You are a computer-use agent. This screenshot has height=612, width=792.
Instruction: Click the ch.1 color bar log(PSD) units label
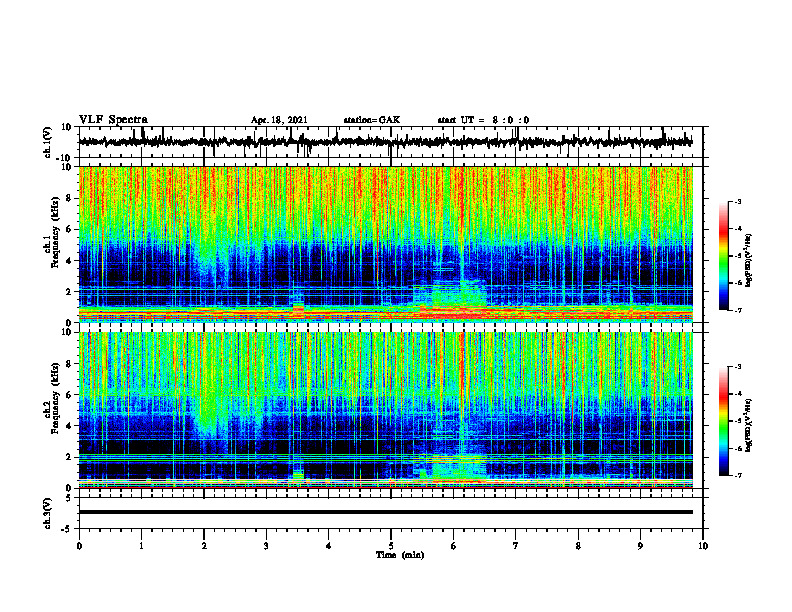click(x=749, y=260)
